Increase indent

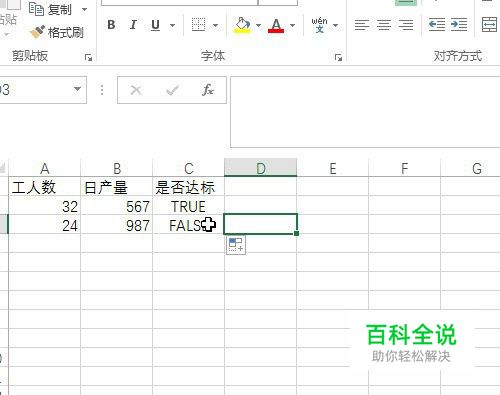[x=459, y=25]
